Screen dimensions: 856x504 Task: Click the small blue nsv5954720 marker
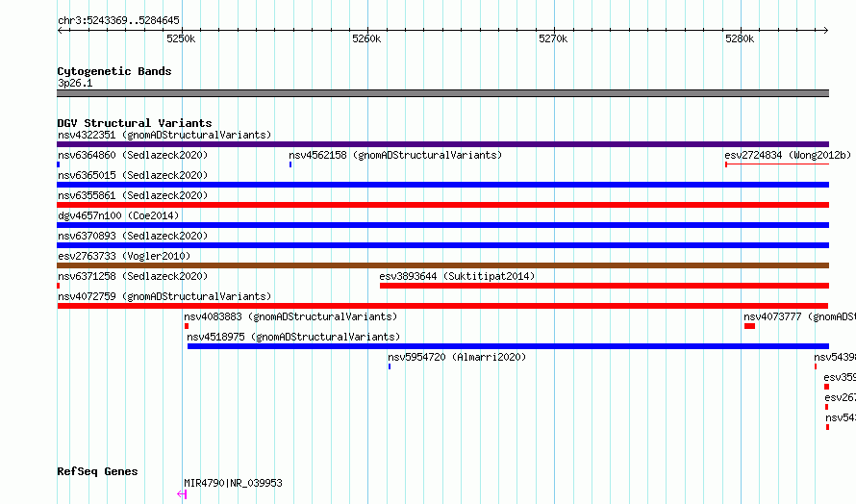[x=390, y=366]
